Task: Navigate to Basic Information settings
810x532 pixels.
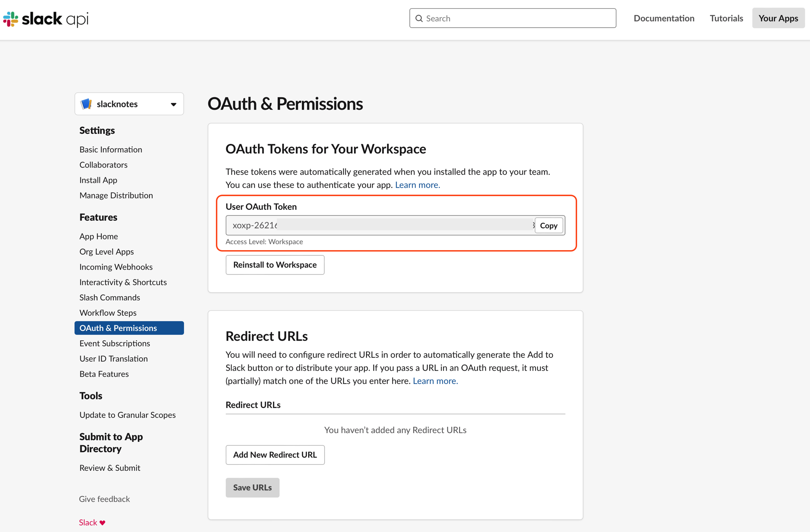Action: (x=110, y=149)
